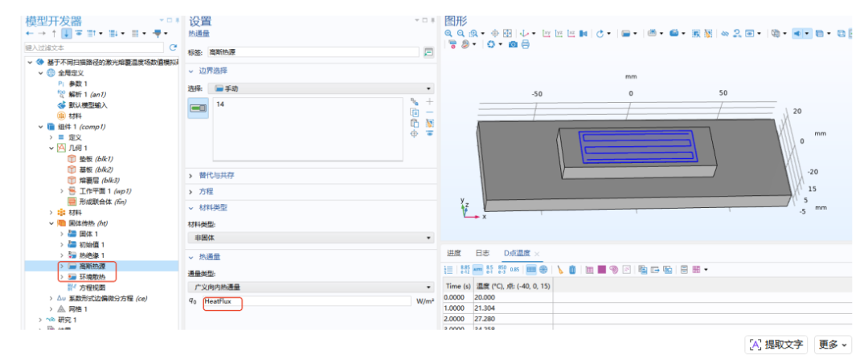Select the D点温度 tab
The image size is (868, 363).
coord(517,253)
